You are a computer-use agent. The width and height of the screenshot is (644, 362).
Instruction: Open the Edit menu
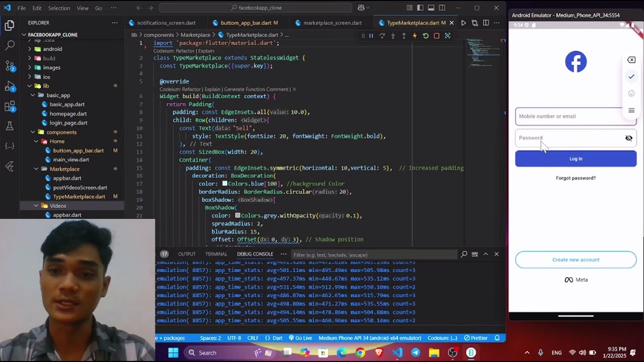37,8
